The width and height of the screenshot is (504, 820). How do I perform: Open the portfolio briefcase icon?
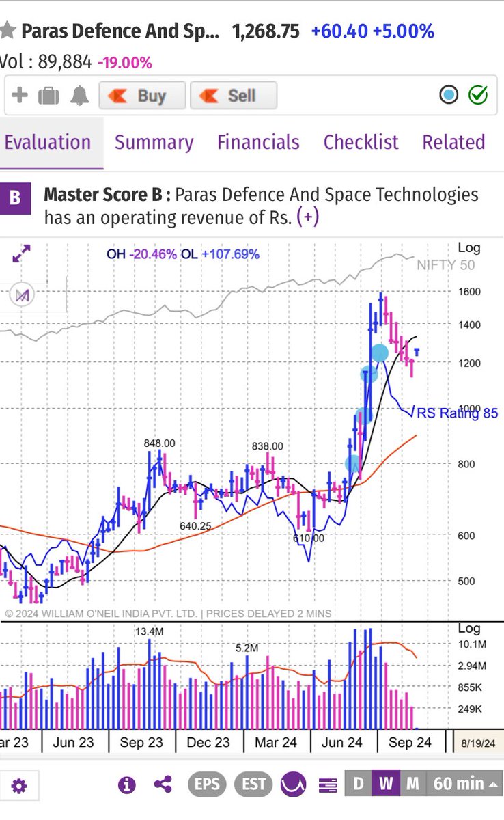coord(48,96)
